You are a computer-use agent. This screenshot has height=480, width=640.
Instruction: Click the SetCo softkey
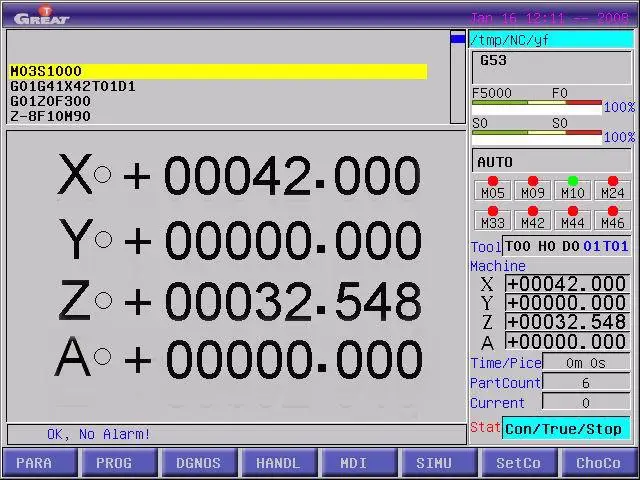point(520,463)
